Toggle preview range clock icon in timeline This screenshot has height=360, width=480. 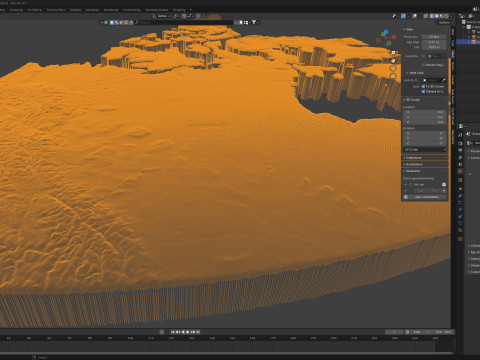[x=407, y=332]
